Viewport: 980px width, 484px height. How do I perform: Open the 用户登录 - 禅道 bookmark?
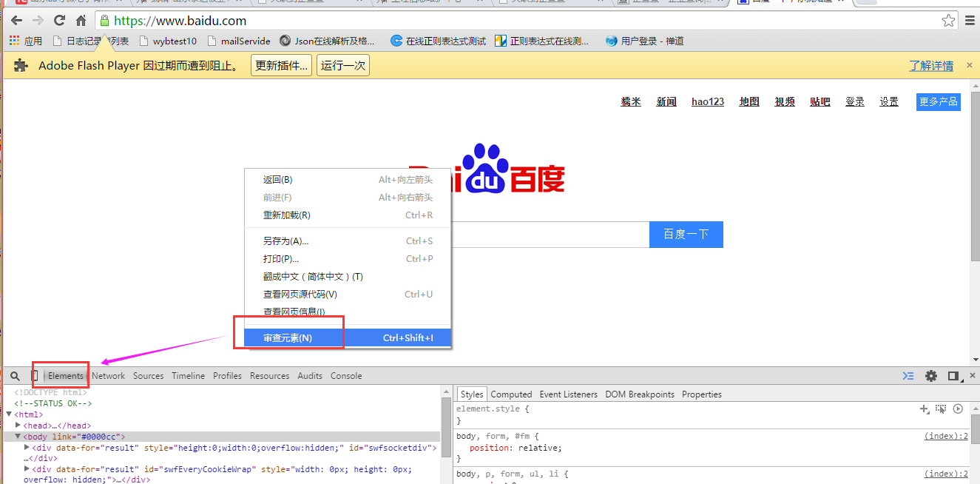click(x=644, y=41)
